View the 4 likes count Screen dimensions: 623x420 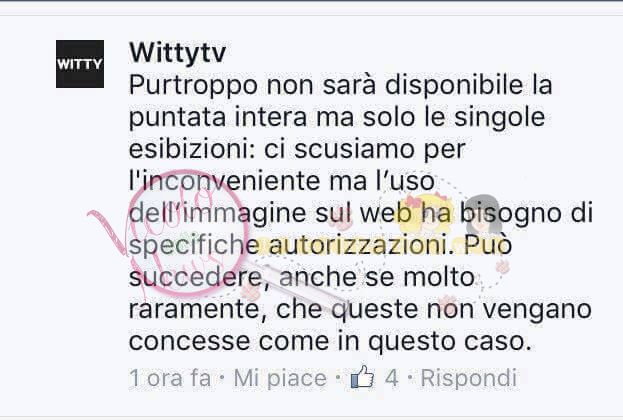[391, 377]
